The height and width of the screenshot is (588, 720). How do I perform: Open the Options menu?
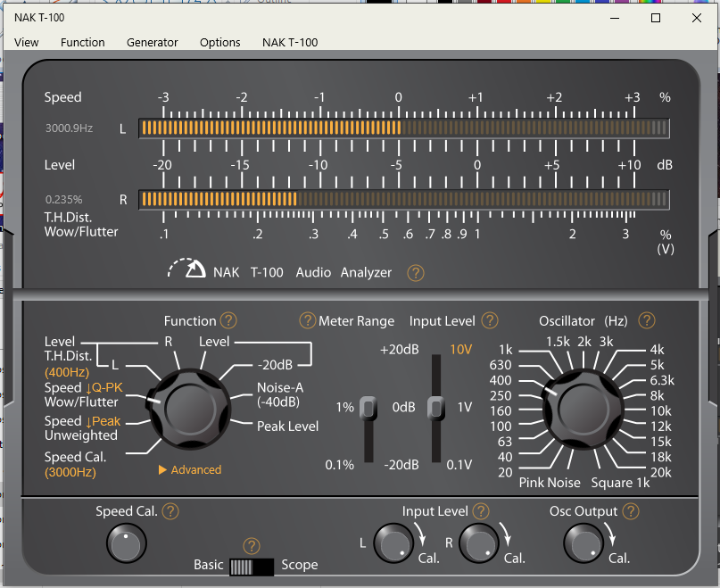(220, 42)
